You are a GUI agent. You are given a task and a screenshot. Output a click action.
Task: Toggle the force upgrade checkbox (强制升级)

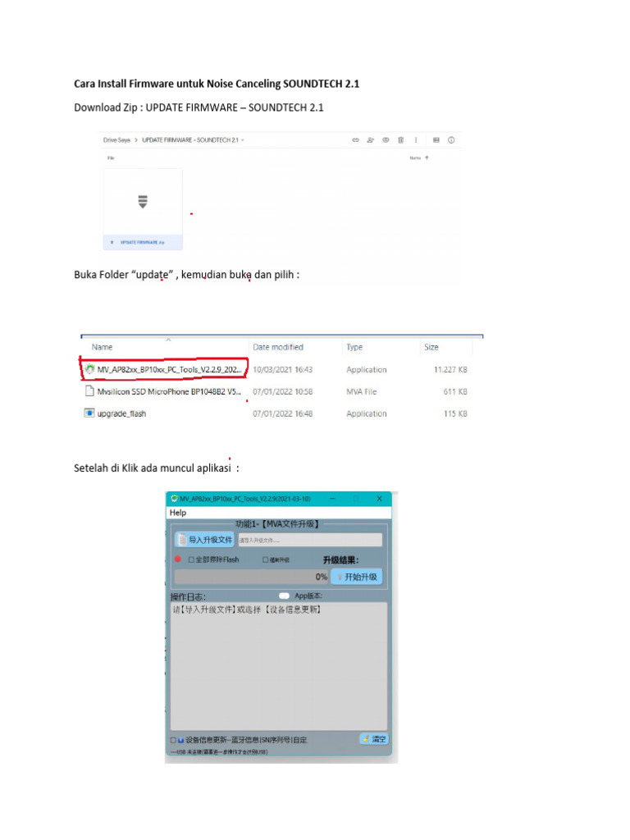pos(265,559)
